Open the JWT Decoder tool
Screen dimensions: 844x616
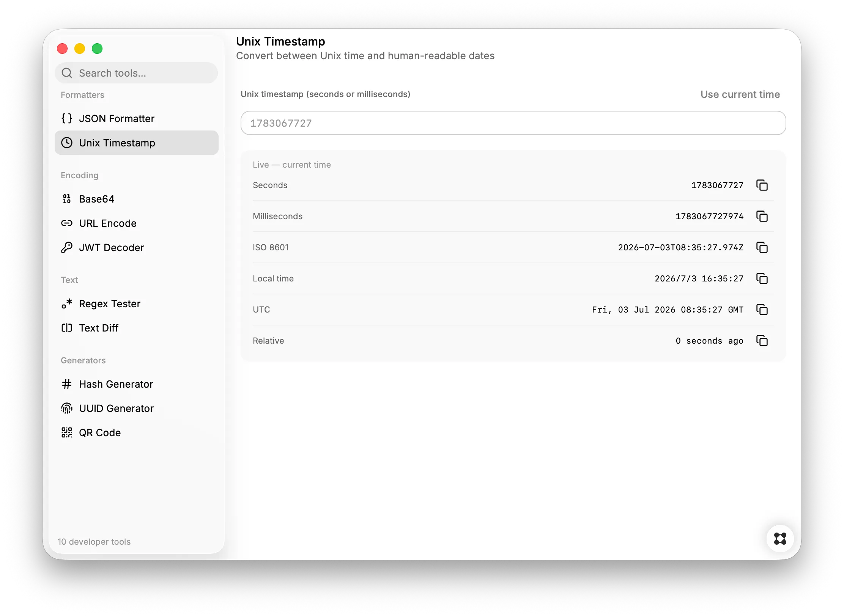137,247
